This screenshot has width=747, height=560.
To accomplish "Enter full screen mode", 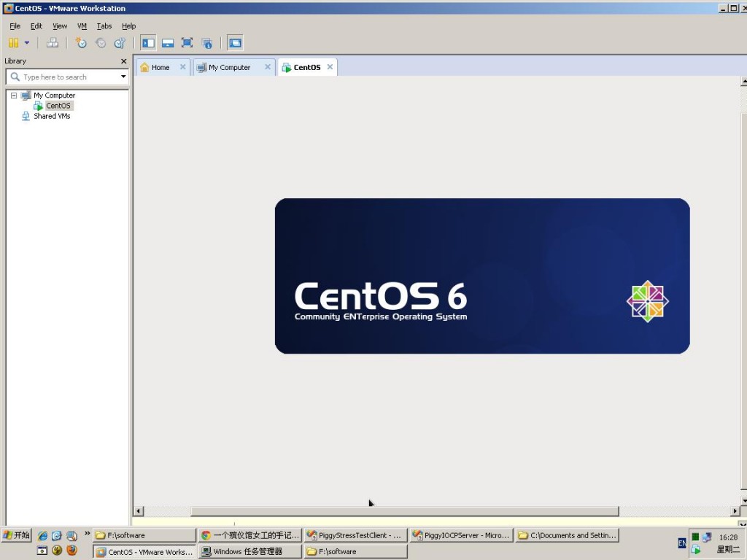I will pos(186,42).
